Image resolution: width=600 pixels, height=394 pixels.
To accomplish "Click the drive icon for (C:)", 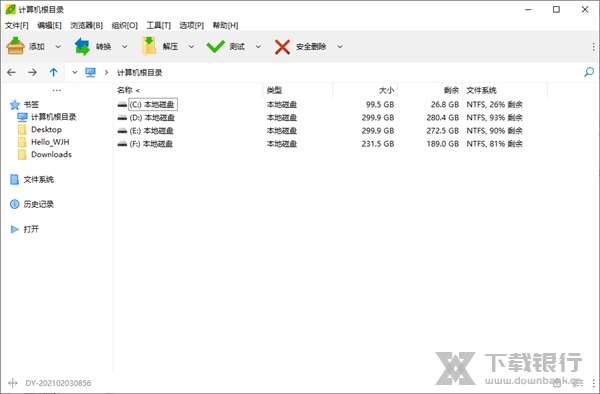I will coord(122,104).
